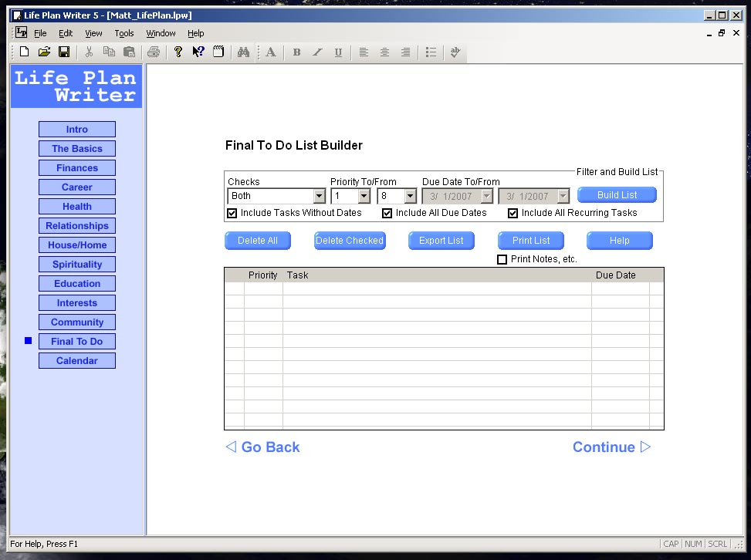
Task: Click the Life Plan Writer title bar icon
Action: (16, 15)
